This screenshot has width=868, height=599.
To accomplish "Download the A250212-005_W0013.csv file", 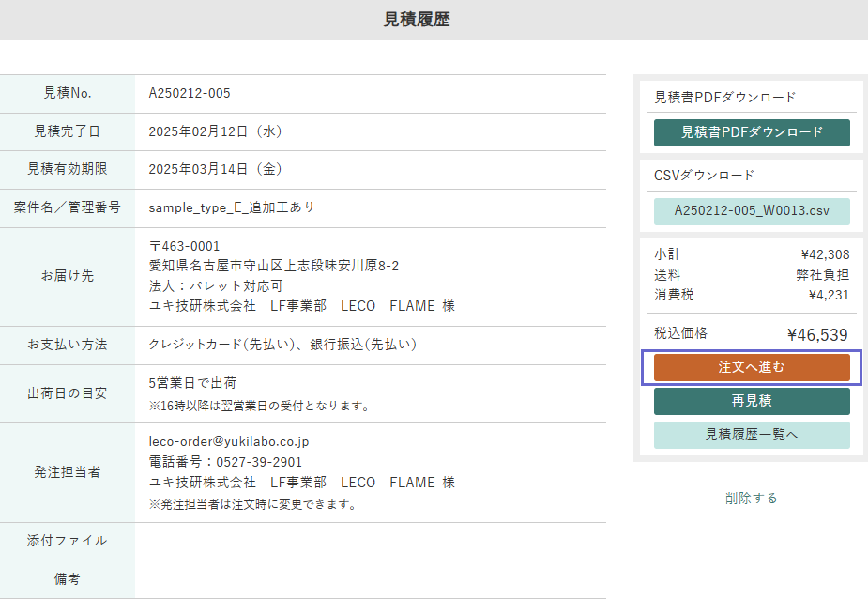I will point(751,211).
